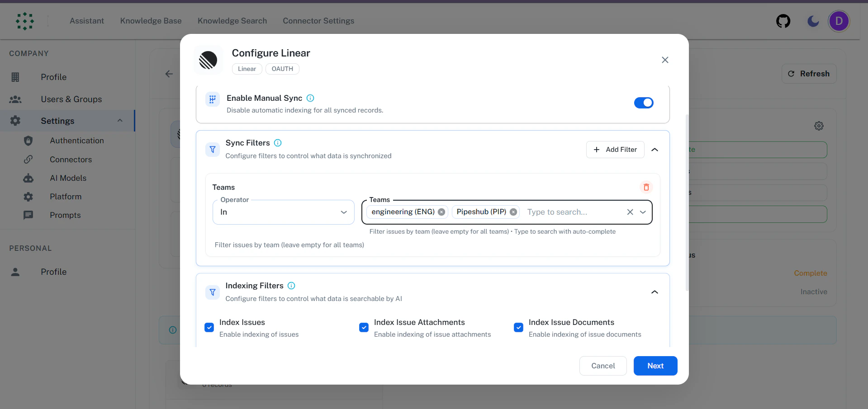
Task: Click the back arrow behind dialog
Action: tap(169, 74)
